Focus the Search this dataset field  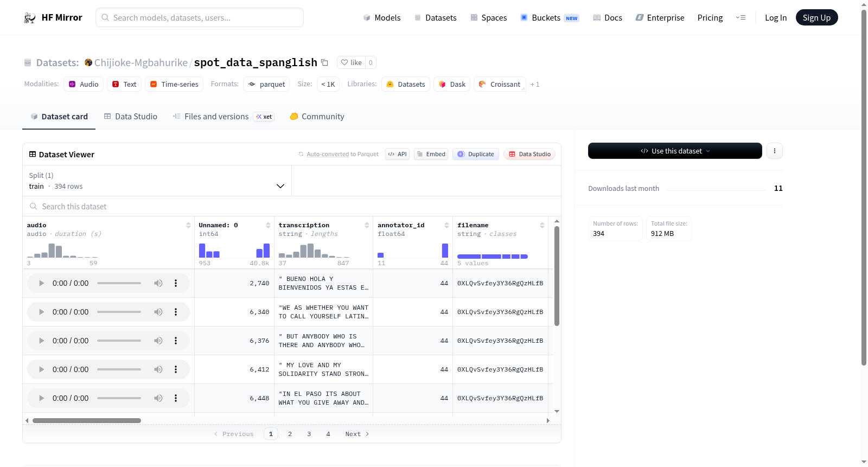click(x=292, y=206)
